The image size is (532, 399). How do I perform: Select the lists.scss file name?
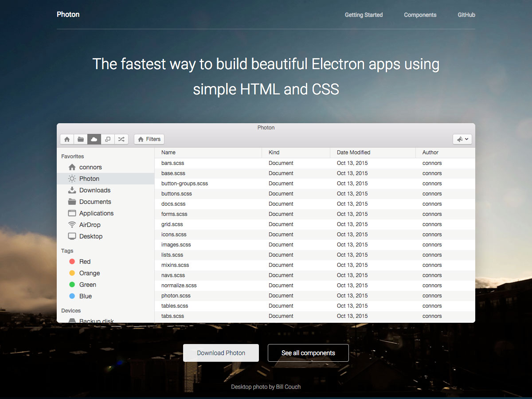tap(172, 255)
